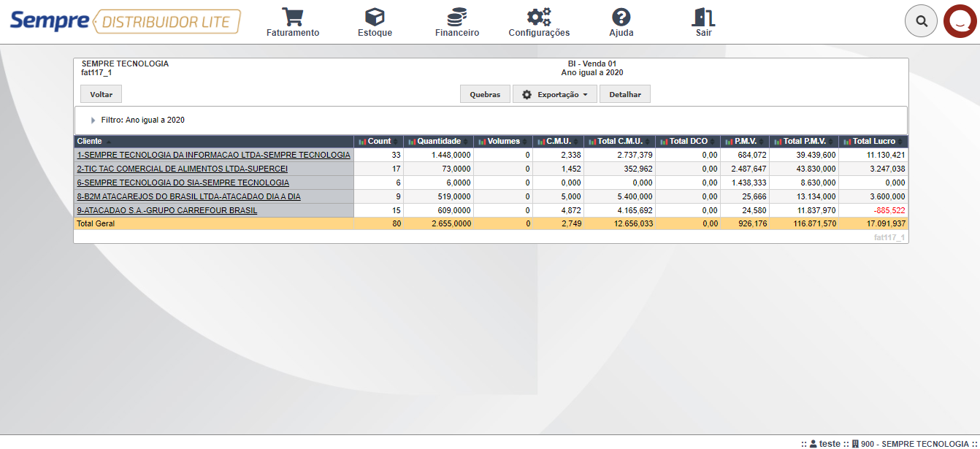The image size is (980, 449).
Task: Click the chart icon beside Total P.M.V. header
Action: pyautogui.click(x=778, y=142)
